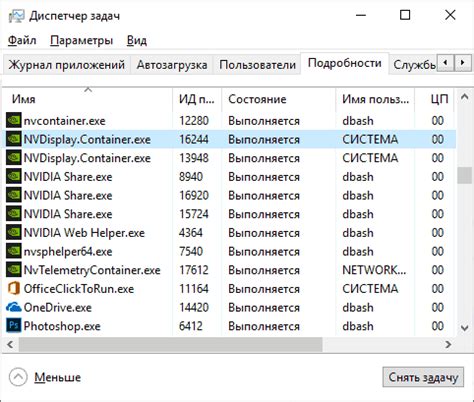Collapse view with the Меньше arrow icon

coord(18,377)
